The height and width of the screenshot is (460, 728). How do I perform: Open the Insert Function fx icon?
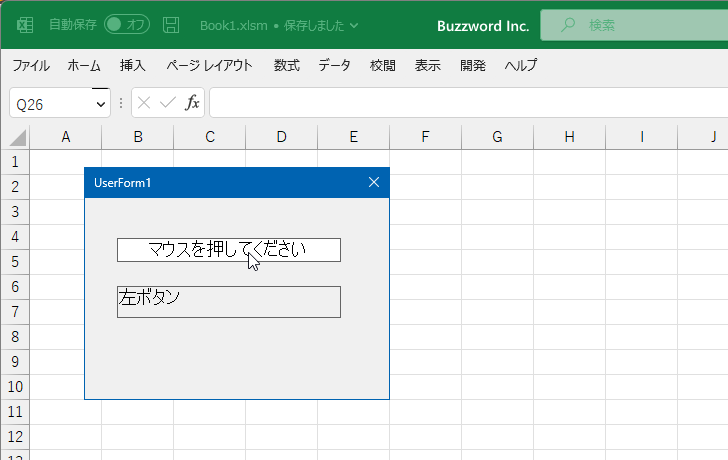coord(192,103)
